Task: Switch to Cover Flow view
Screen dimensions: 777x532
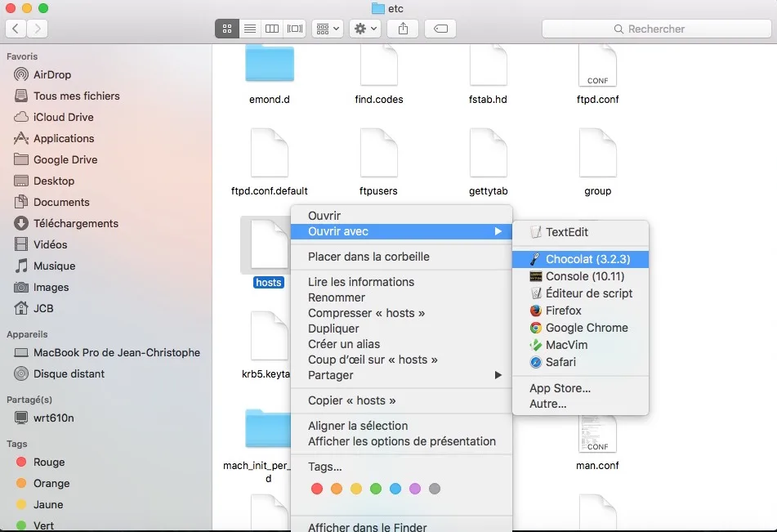Action: click(295, 29)
